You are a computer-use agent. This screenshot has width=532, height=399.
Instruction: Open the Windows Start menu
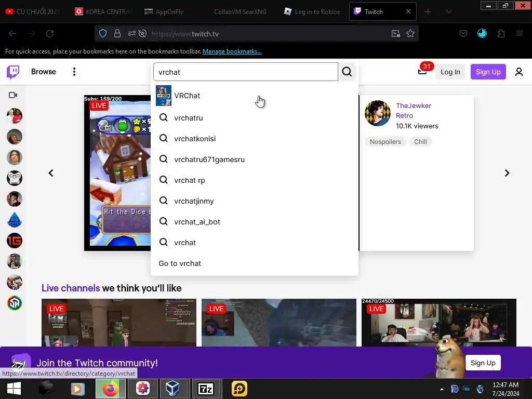(x=14, y=389)
